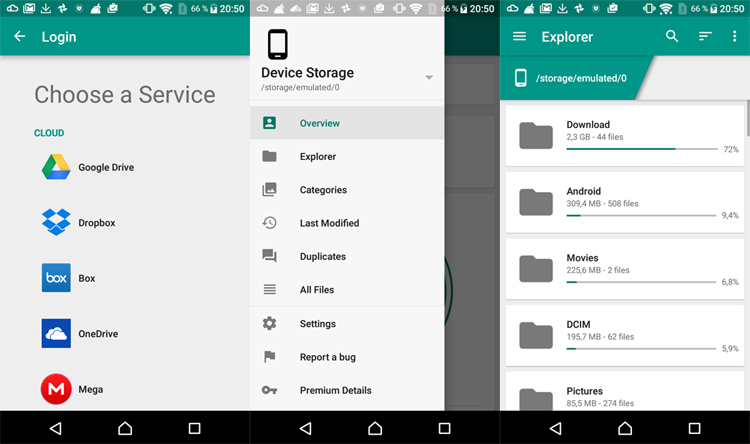750x444 pixels.
Task: Open All Files in the drawer
Action: click(347, 289)
